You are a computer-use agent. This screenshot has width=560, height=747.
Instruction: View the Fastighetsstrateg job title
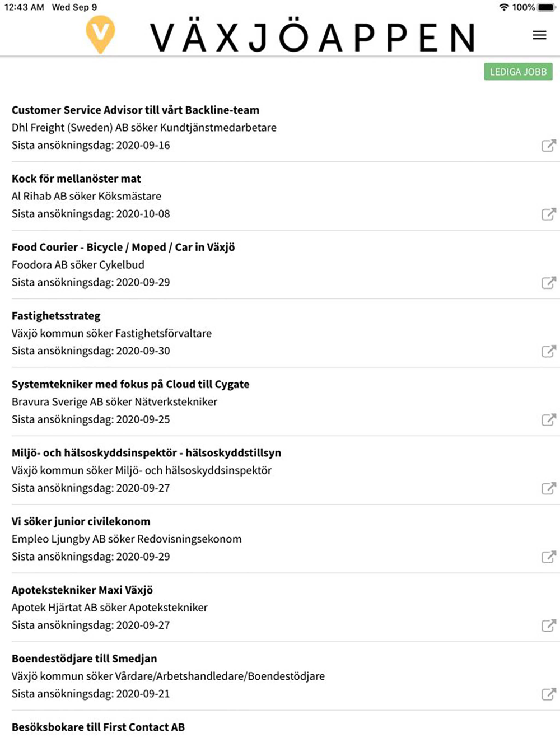56,316
